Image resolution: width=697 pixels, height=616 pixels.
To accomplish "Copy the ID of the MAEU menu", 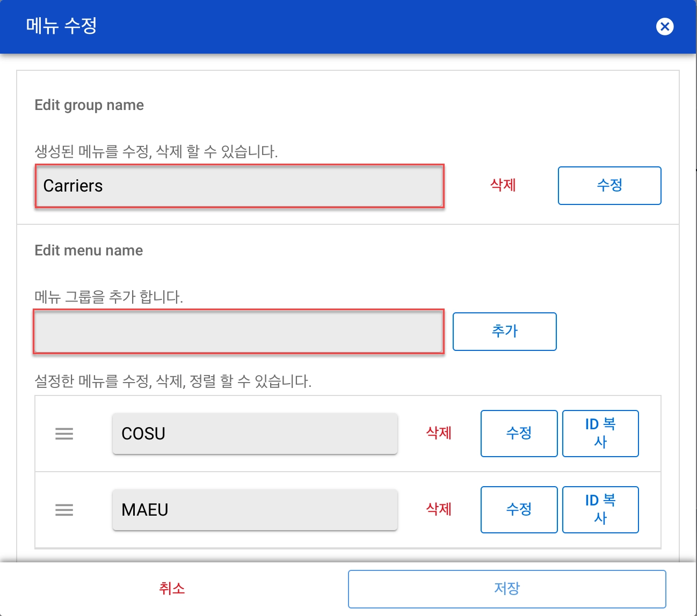I will (x=600, y=510).
